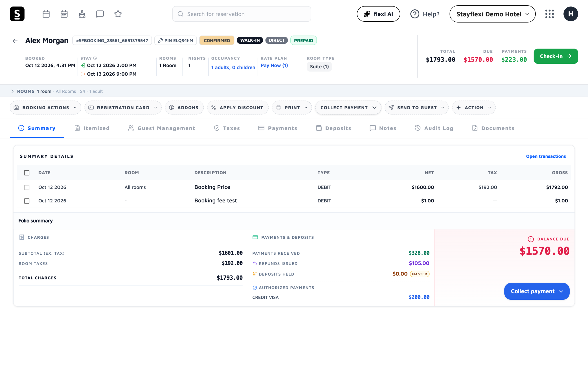Image resolution: width=588 pixels, height=368 pixels.
Task: Click Apply Discount button
Action: [238, 108]
